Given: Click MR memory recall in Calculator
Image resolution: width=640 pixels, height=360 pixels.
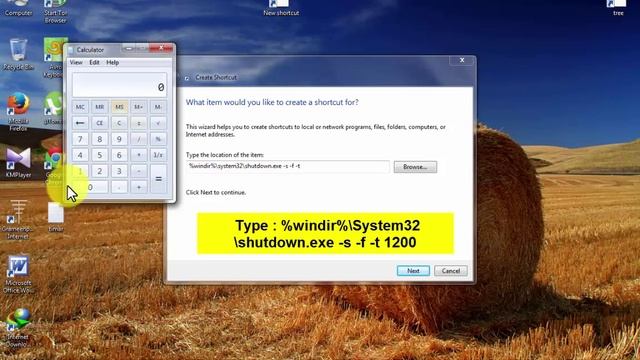Looking at the screenshot, I should point(100,107).
